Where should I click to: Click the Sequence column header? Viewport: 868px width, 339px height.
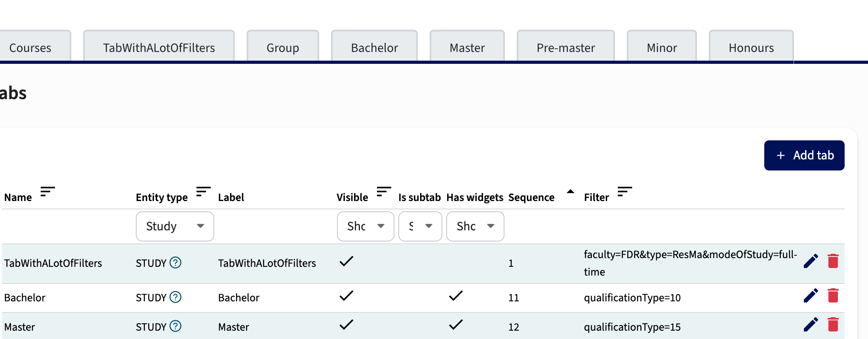531,197
